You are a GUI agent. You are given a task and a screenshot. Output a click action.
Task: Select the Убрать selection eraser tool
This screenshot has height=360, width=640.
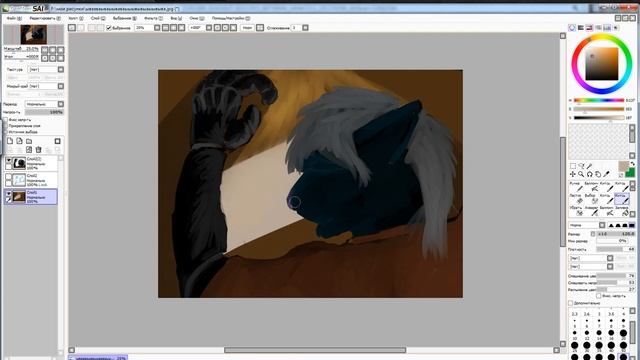point(576,211)
